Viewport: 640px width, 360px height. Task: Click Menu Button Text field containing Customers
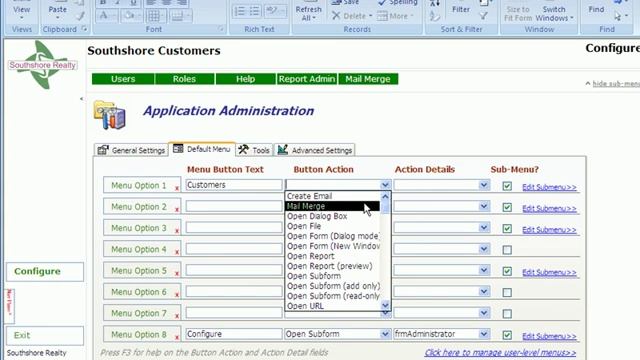pyautogui.click(x=233, y=185)
